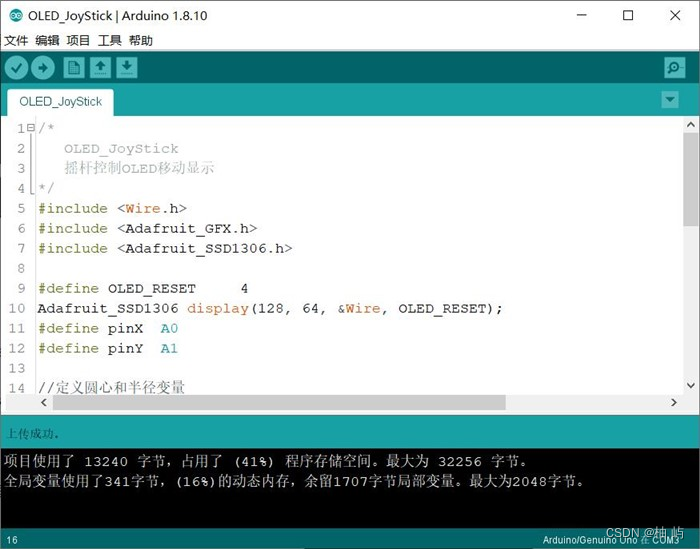This screenshot has width=700, height=549.
Task: Click line number 16 in the status bar
Action: click(x=12, y=540)
